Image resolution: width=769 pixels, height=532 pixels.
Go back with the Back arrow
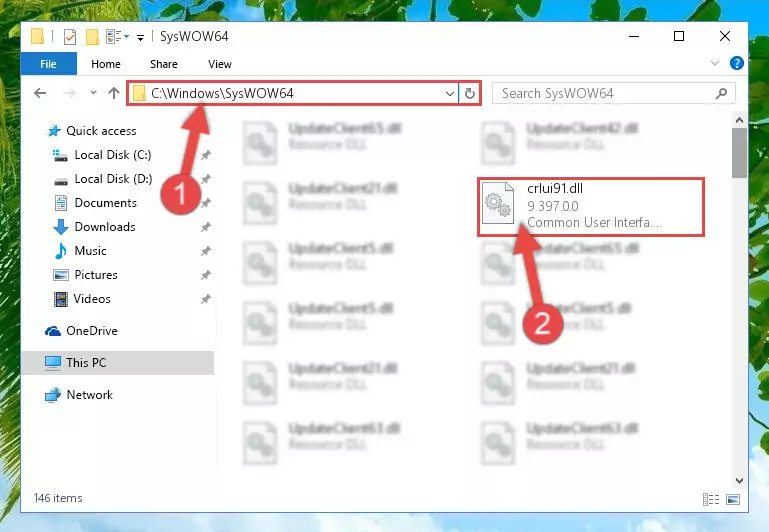(40, 93)
